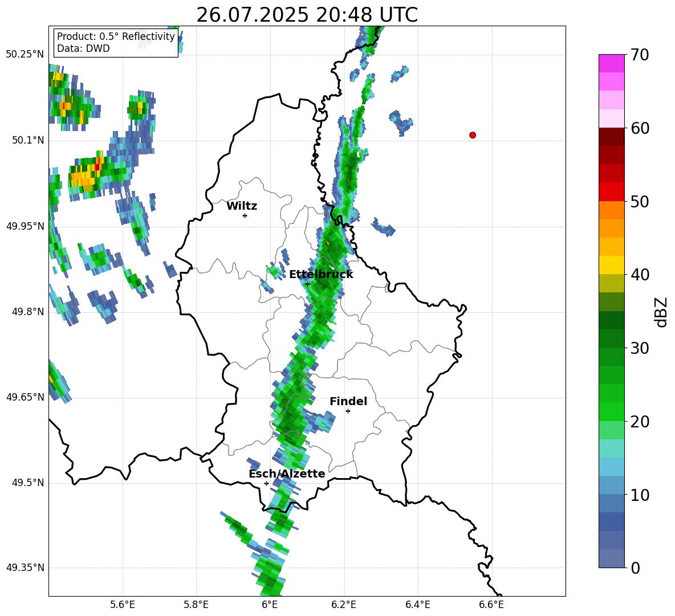Click the 40 value on colorbar
The height and width of the screenshot is (616, 675).
[x=640, y=275]
